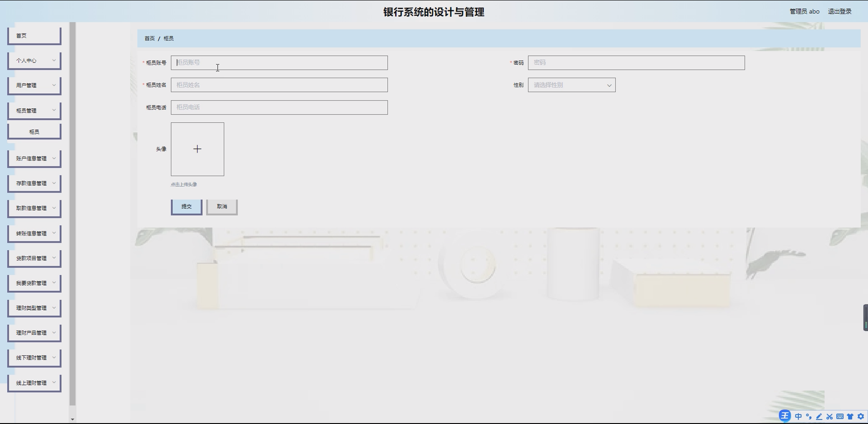Click the blue IME logo icon
The image size is (868, 424).
785,416
